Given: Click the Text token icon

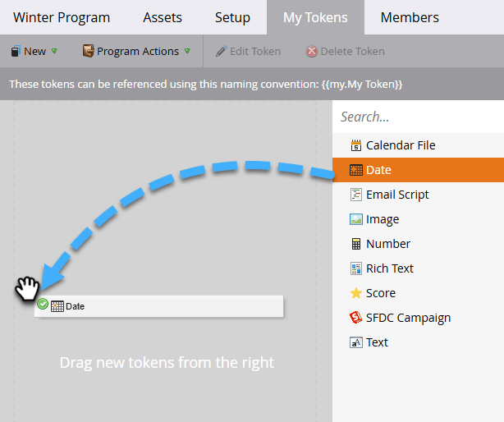Looking at the screenshot, I should pyautogui.click(x=355, y=342).
